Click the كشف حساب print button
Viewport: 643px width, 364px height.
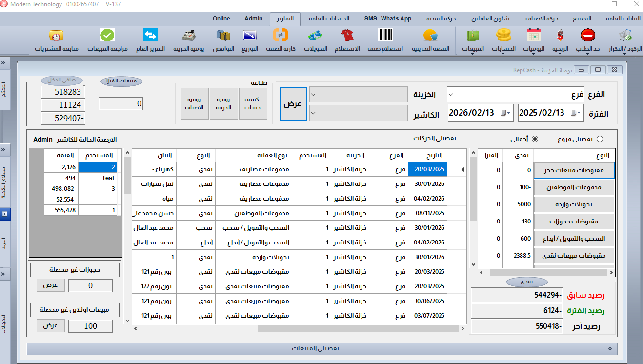[x=253, y=103]
